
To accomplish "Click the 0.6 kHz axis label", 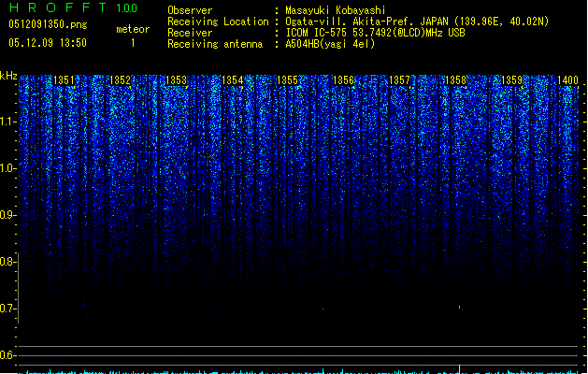I will (7, 355).
